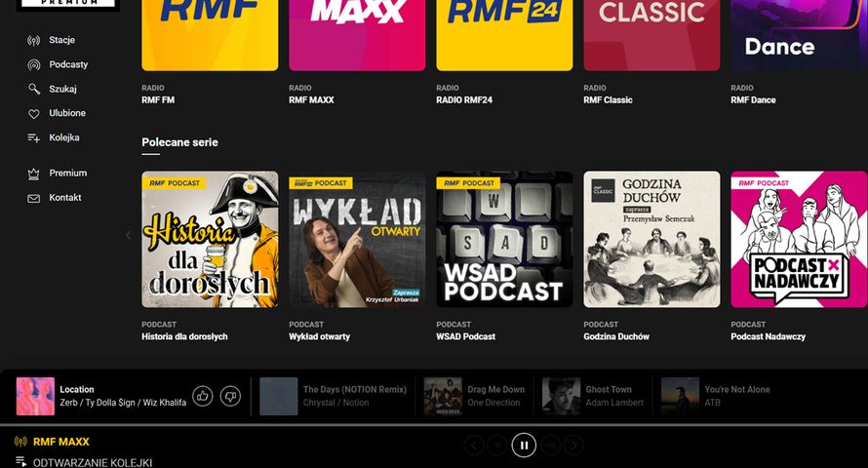
Task: Click the One Direction album cover
Action: [443, 396]
